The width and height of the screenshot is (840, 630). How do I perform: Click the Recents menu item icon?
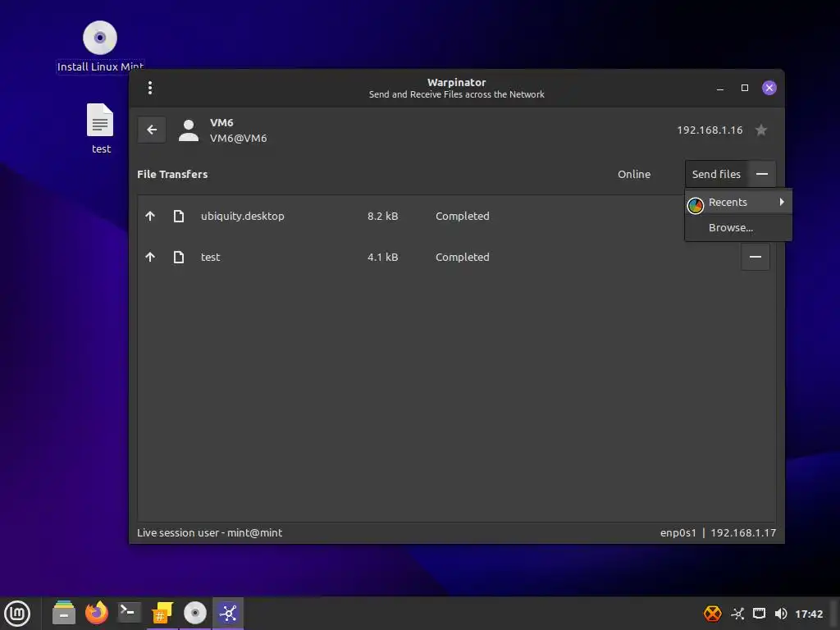pyautogui.click(x=696, y=205)
